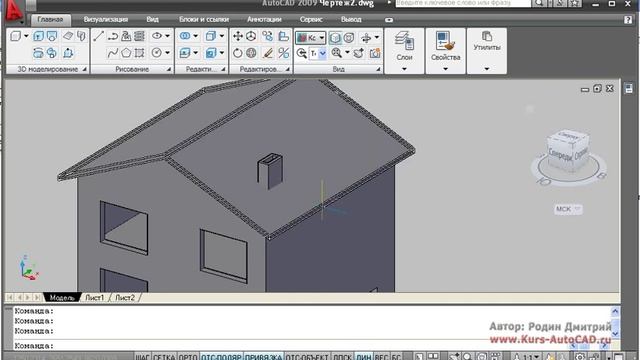Click the Realistic visual style cube icon
The image size is (640, 360).
[x=335, y=38]
